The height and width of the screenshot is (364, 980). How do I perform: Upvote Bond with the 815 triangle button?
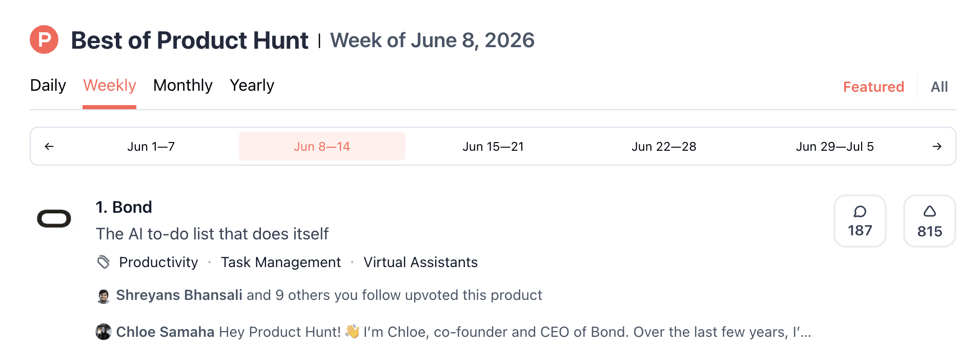(929, 221)
